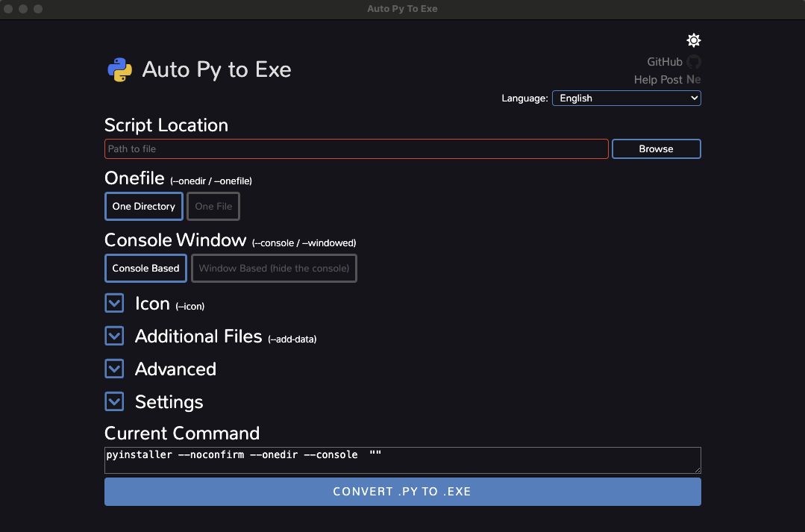805x532 pixels.
Task: Click inside the Current Command text box
Action: tap(402, 460)
